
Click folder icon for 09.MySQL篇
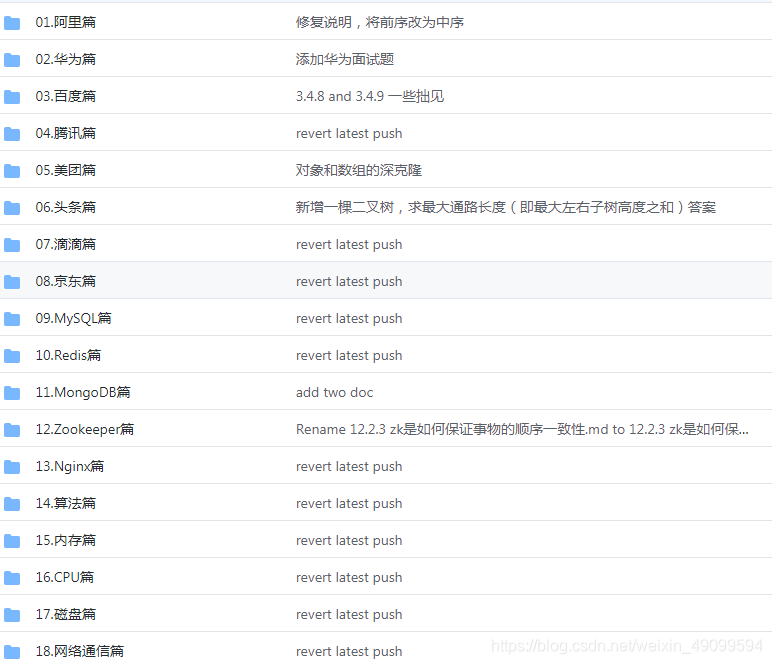click(x=12, y=319)
